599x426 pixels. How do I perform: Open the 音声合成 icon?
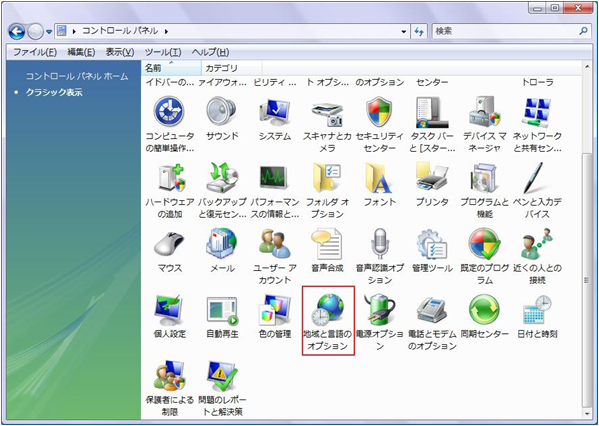(327, 244)
